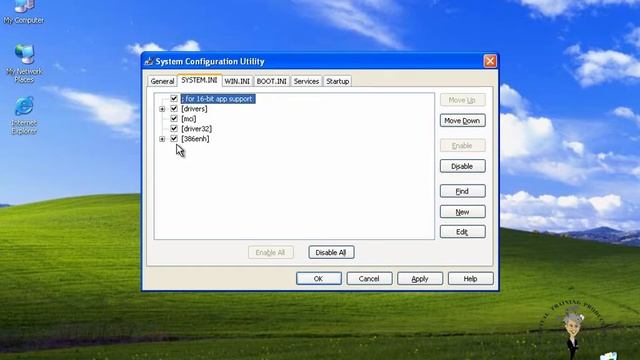
Task: Launch Internet Explorer desktop icon
Action: [24, 116]
